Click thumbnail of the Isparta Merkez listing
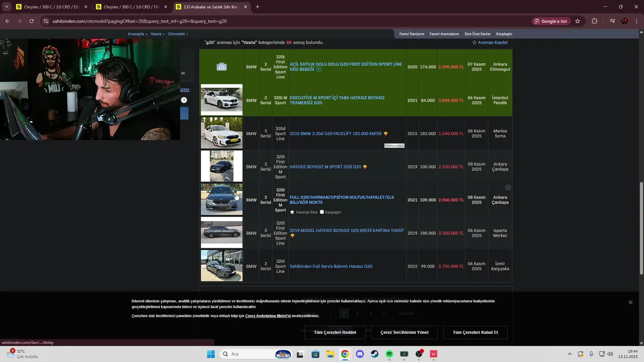Screen dimensions: 644x362 (x=221, y=233)
